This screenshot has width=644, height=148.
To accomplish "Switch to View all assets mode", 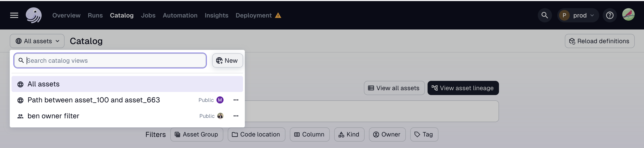I will 394,88.
